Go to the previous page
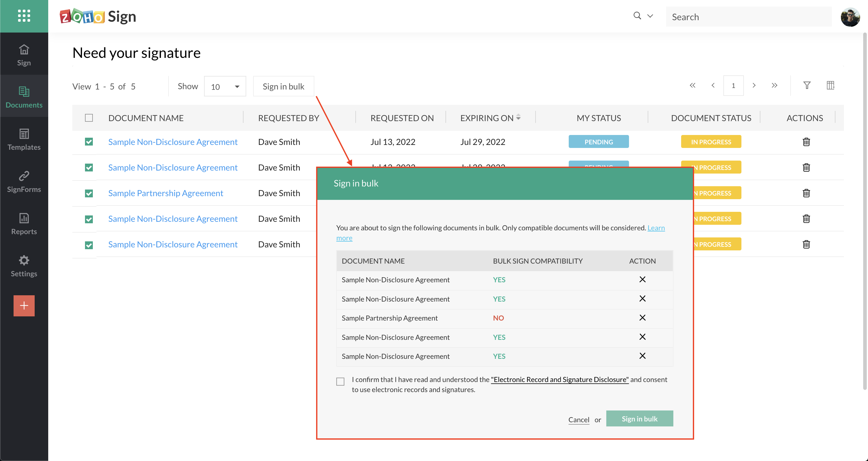The image size is (868, 461). pos(713,85)
